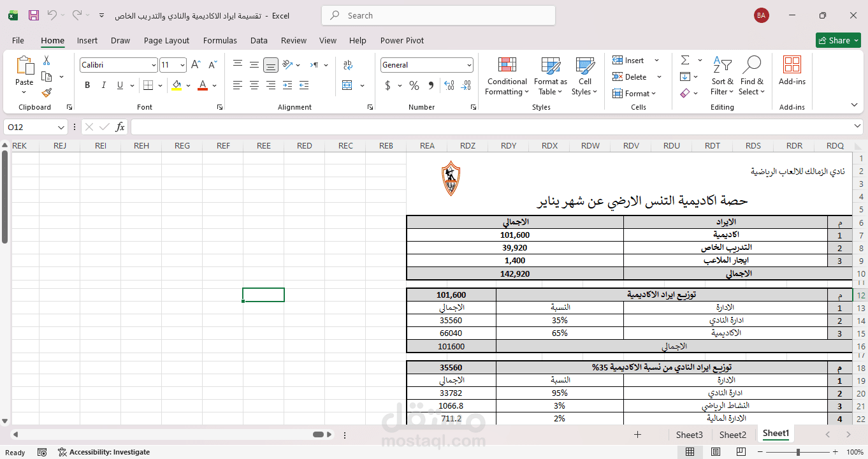Click the Clear eraser icon
868x459 pixels.
click(x=685, y=94)
